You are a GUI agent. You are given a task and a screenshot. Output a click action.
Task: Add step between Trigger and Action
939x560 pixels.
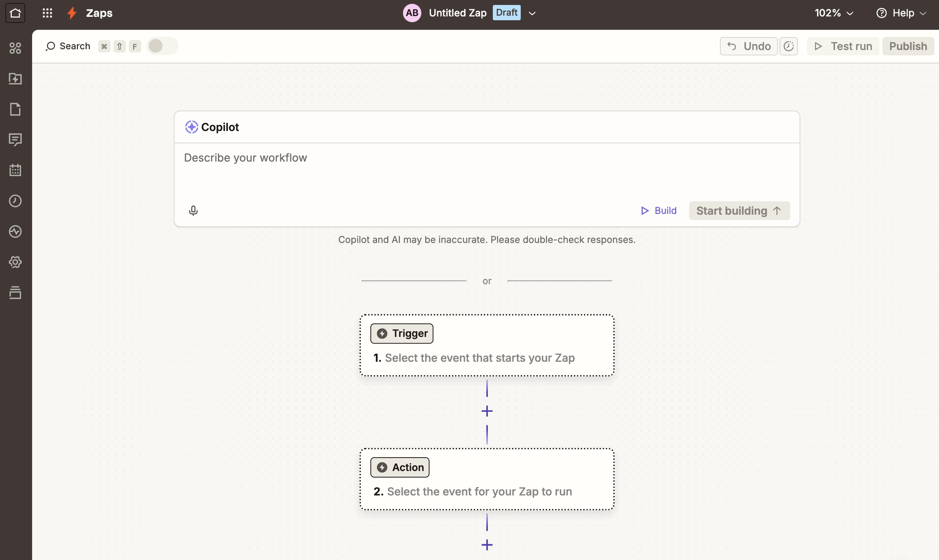[x=487, y=411]
